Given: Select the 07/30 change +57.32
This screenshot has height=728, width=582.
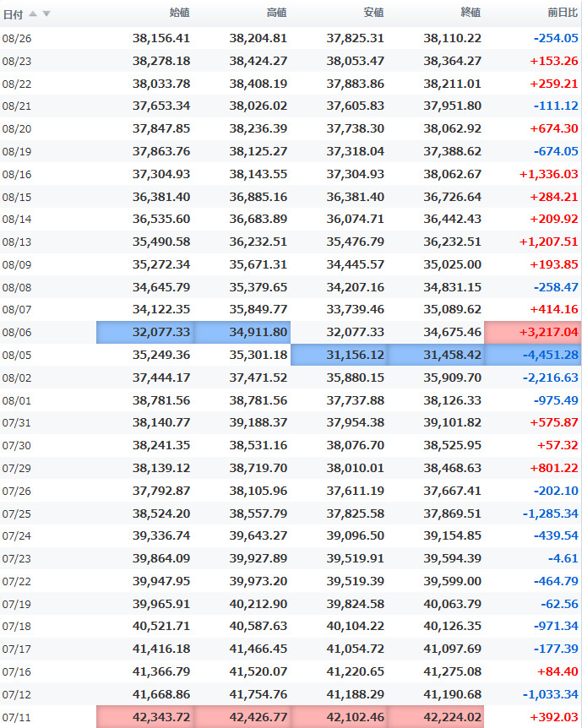Looking at the screenshot, I should click(x=558, y=445).
